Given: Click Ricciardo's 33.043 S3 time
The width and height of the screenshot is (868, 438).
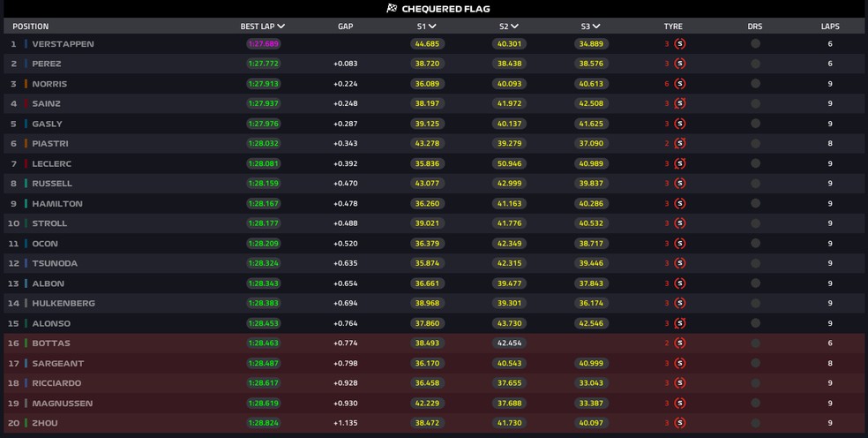Looking at the screenshot, I should coord(591,383).
